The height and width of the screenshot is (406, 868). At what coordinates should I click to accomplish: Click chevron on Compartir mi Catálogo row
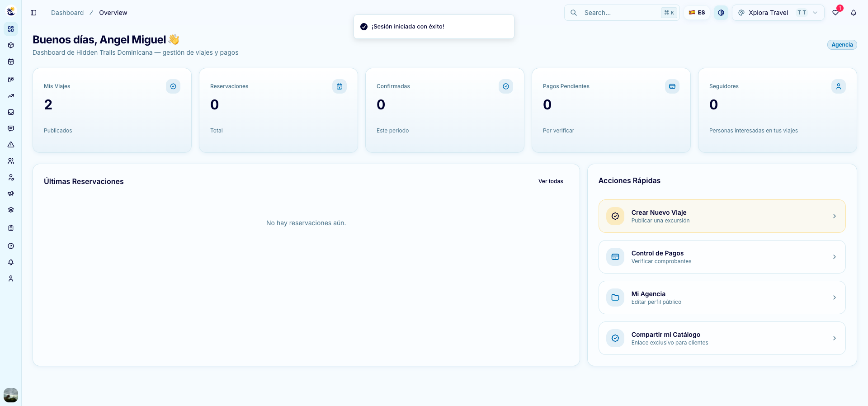(835, 338)
